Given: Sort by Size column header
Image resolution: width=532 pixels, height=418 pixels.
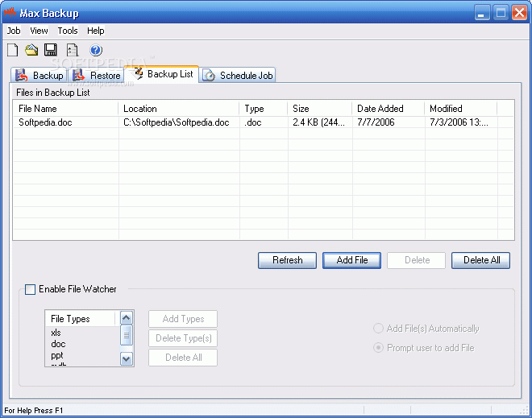Looking at the screenshot, I should 320,109.
